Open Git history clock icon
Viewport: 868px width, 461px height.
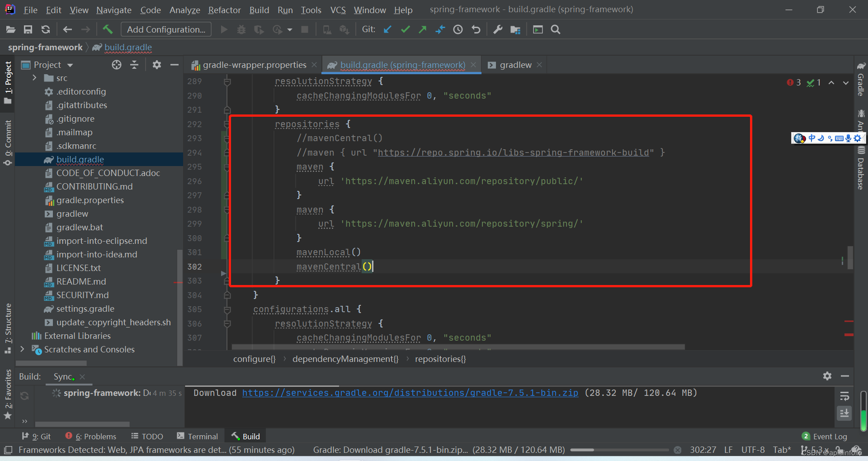point(458,29)
